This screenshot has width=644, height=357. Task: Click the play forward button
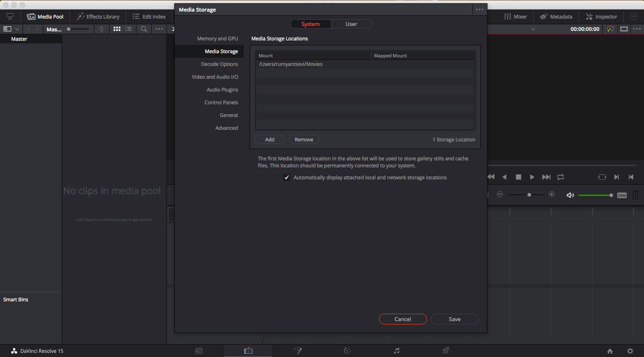[532, 177]
